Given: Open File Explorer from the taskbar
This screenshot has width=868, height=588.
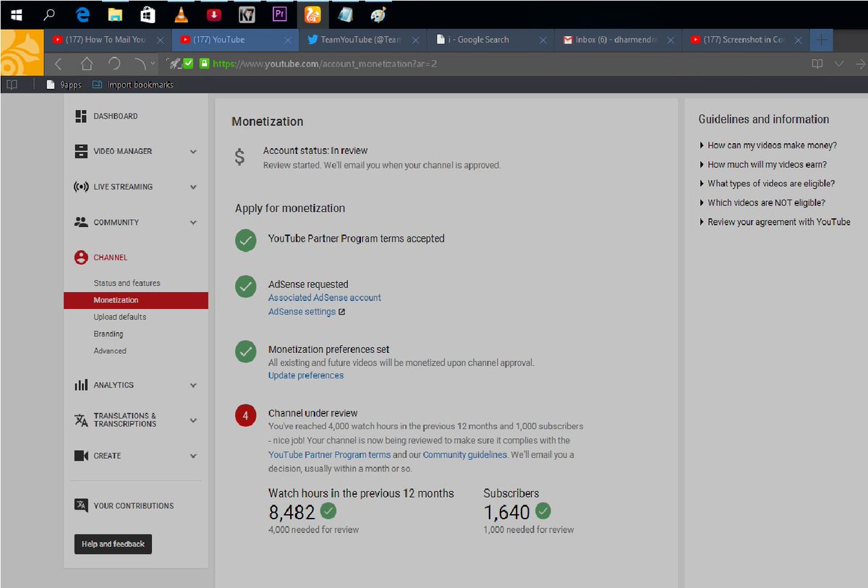Looking at the screenshot, I should pos(115,14).
